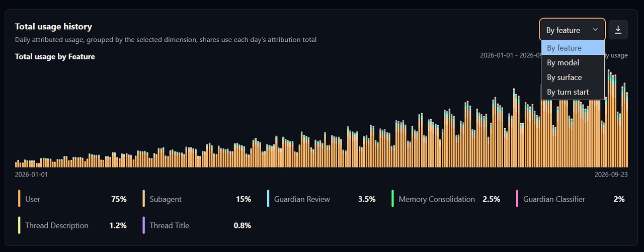The height and width of the screenshot is (252, 644).
Task: Click the Total usage history heading
Action: tap(53, 27)
